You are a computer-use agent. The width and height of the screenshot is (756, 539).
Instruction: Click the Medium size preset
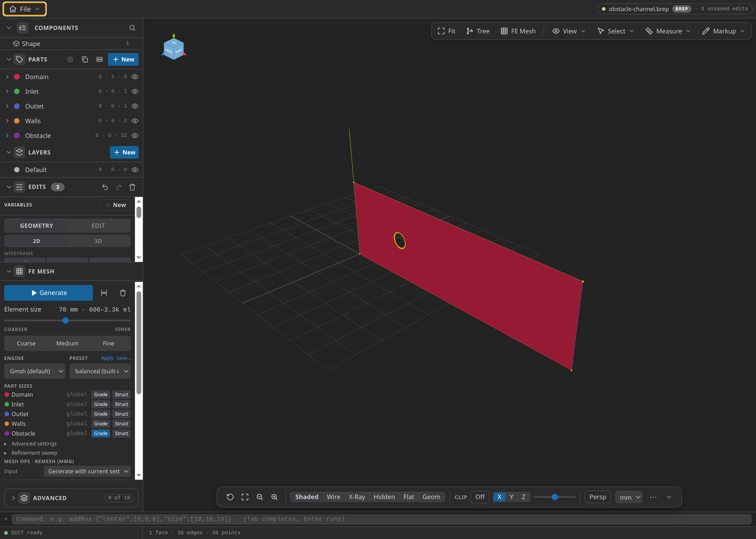[x=67, y=343]
